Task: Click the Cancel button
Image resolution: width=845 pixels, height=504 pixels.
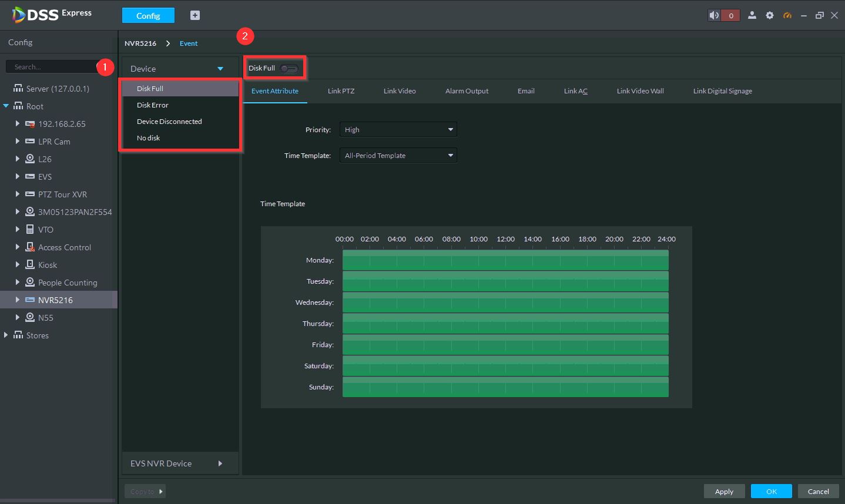Action: click(x=818, y=491)
